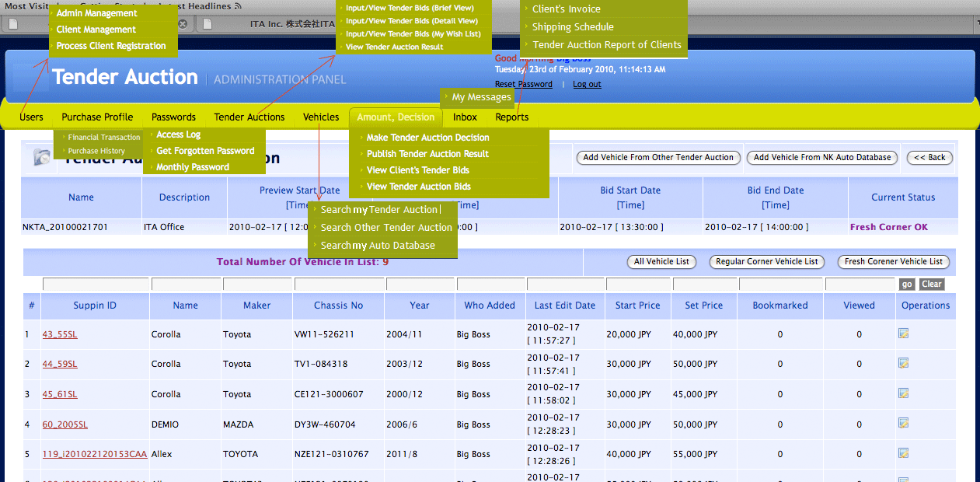Expand the Amount, Decision menu
980x482 pixels.
click(x=396, y=117)
